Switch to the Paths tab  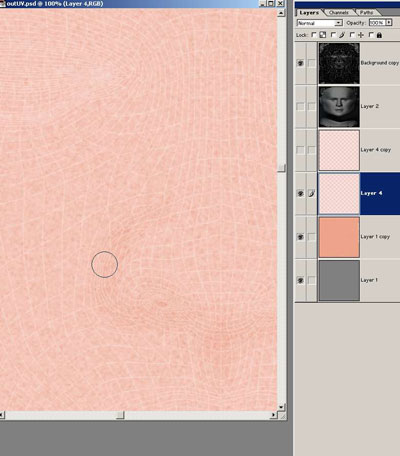tap(366, 13)
